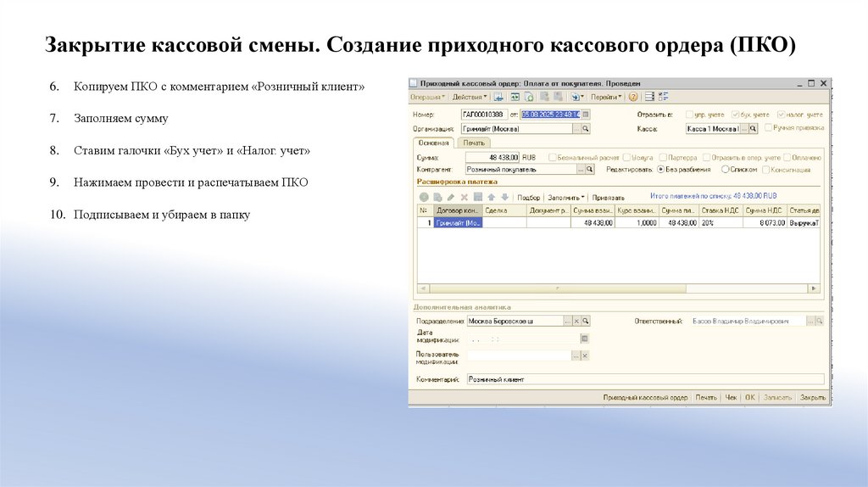Click Записать button
Viewport: 868px width, 487px height.
pos(777,397)
